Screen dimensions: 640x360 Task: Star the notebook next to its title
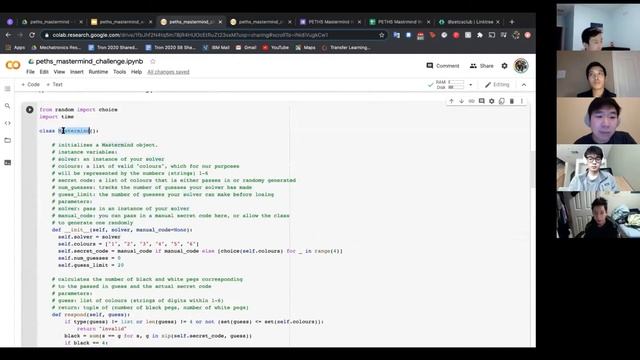[153, 61]
